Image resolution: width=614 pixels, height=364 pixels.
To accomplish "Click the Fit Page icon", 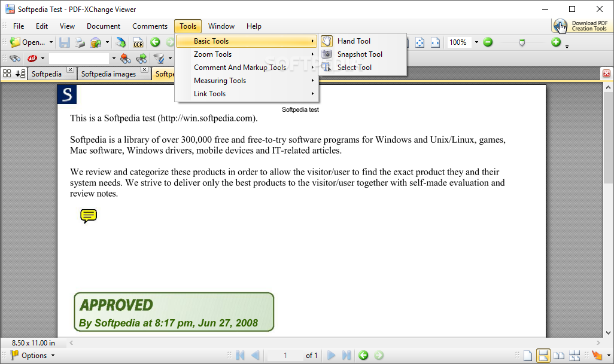I will coord(420,42).
